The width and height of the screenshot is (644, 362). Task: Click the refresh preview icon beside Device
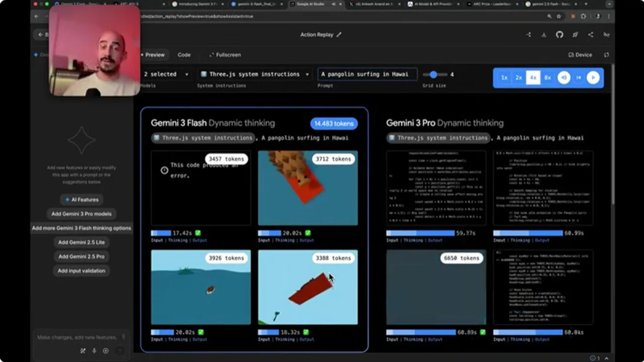tap(607, 55)
